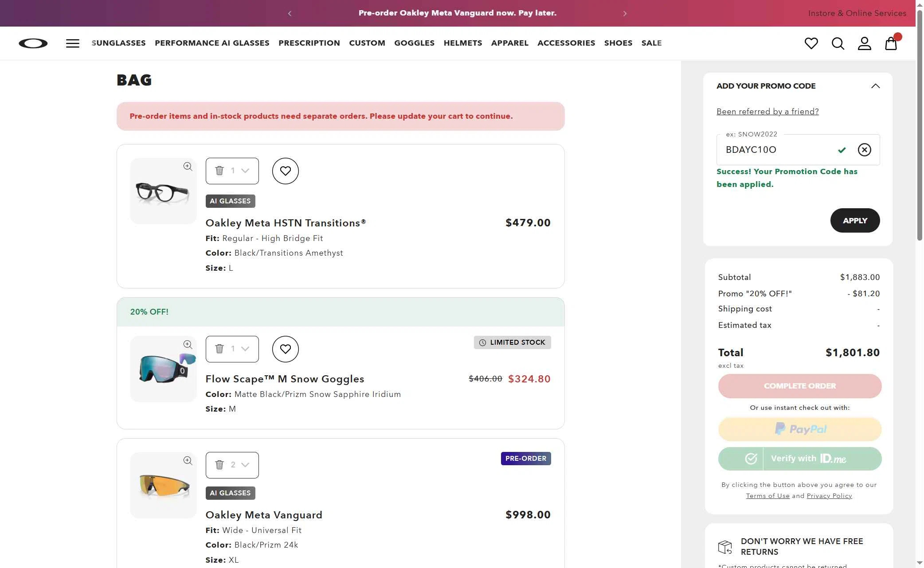Image resolution: width=924 pixels, height=568 pixels.
Task: Click the Oakley logo
Action: click(33, 43)
